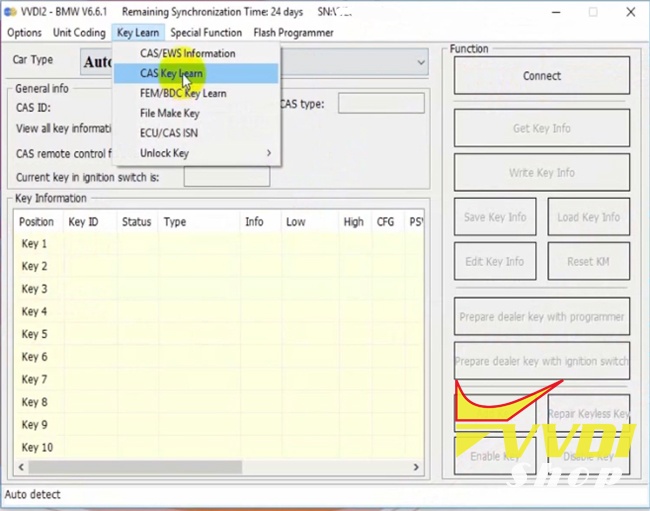
Task: Click the Connect button
Action: (542, 76)
